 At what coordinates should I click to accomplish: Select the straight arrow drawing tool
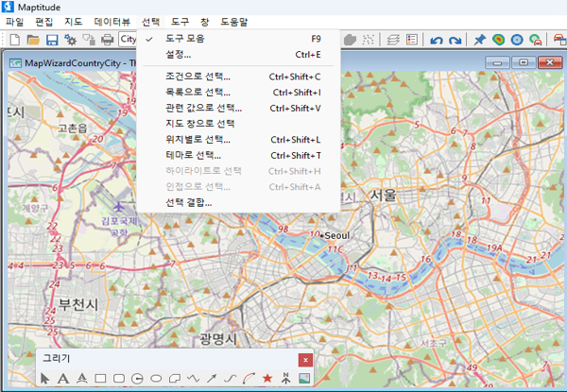pyautogui.click(x=212, y=379)
